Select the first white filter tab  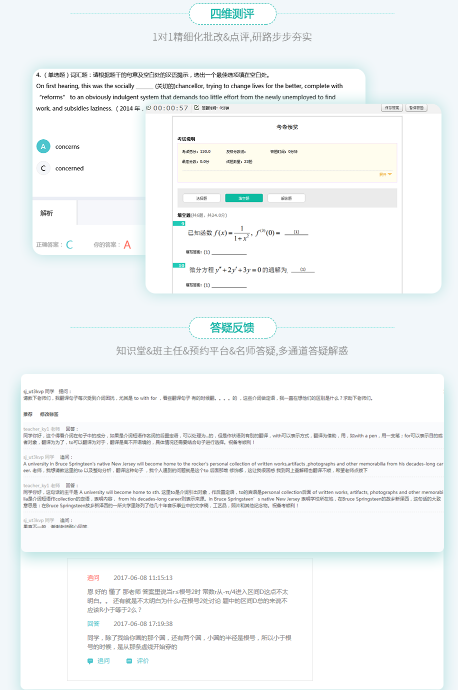pos(202,198)
